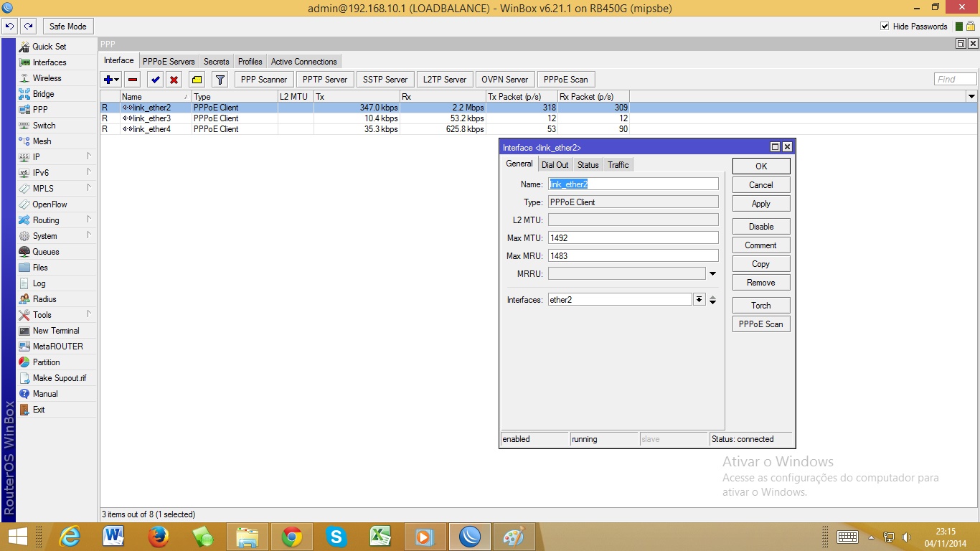Switch to the Secrets tab
Viewport: 980px width, 551px height.
pos(216,62)
